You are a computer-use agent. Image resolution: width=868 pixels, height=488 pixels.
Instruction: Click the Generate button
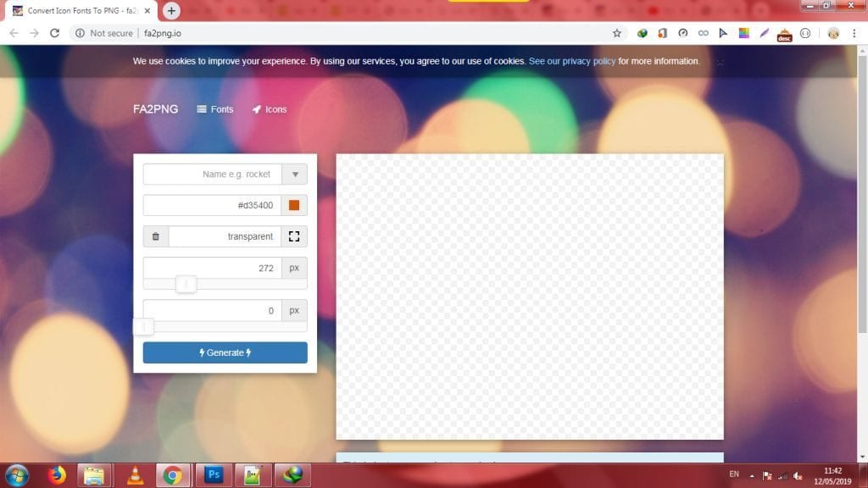225,352
